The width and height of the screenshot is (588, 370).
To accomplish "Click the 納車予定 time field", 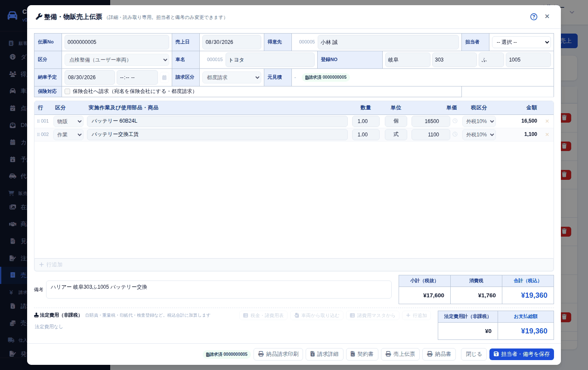I will pos(137,77).
